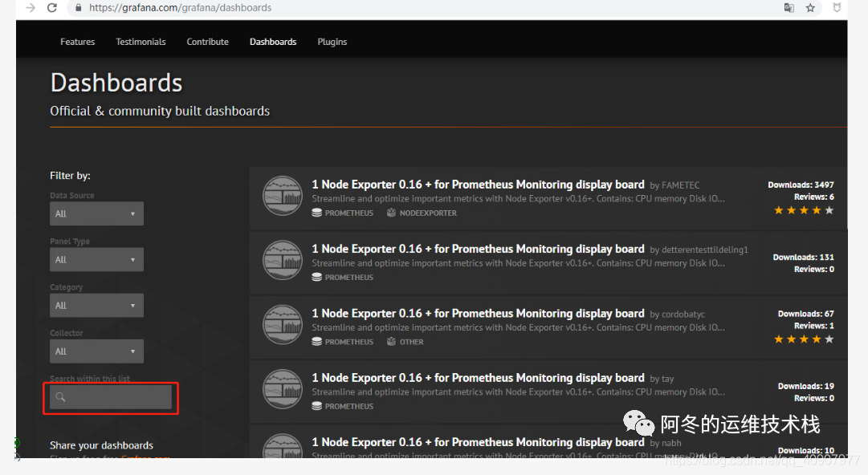This screenshot has height=475, width=868.
Task: Open the Data Source dropdown
Action: click(x=96, y=213)
